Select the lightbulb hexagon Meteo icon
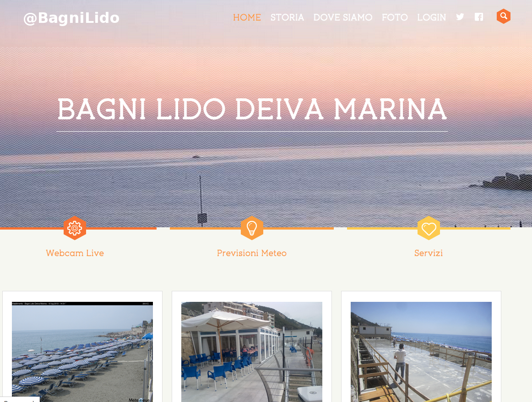Screen dimensions: 532x402 click(252, 228)
